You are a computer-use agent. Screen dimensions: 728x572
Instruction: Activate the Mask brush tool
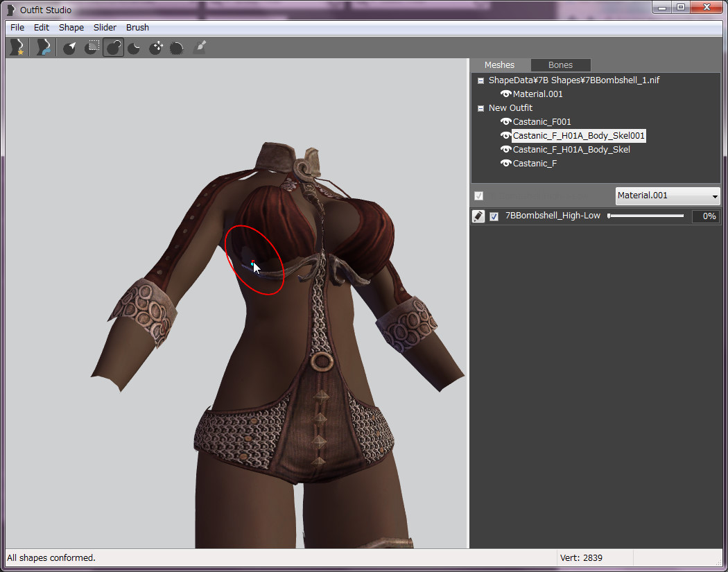coord(92,47)
